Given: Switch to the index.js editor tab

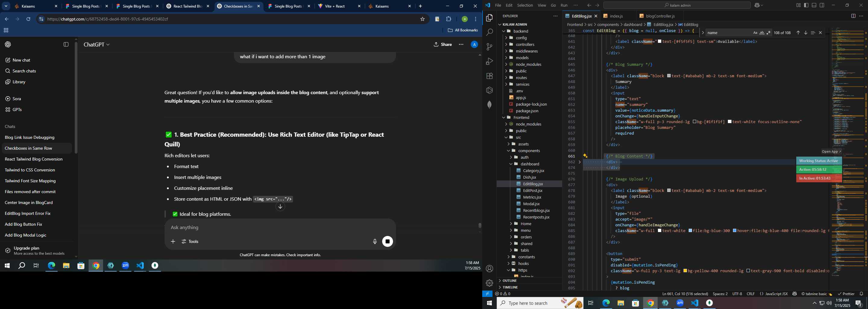Looking at the screenshot, I should pos(616,16).
